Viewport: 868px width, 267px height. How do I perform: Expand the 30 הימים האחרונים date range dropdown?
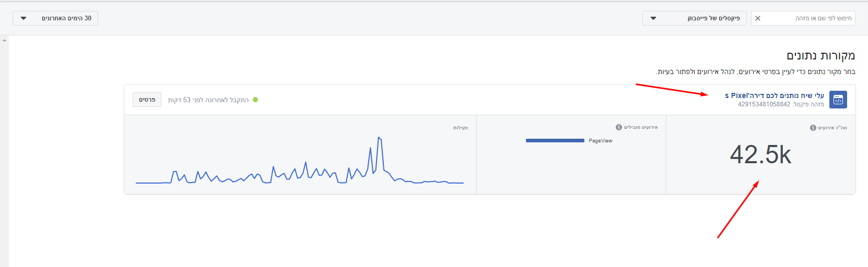(55, 18)
